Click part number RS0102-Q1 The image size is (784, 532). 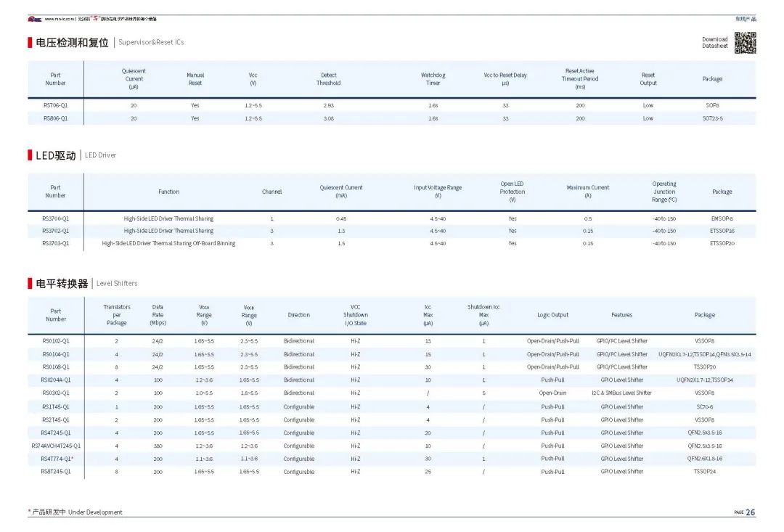point(56,341)
